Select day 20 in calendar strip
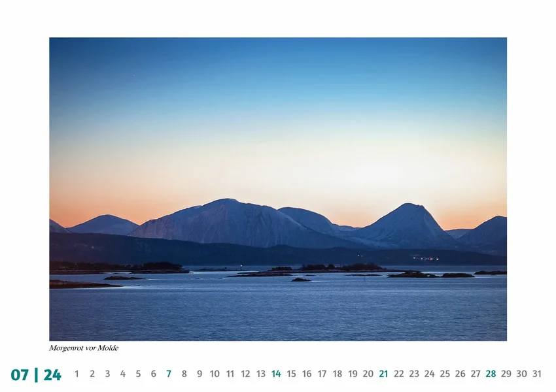 pos(368,374)
